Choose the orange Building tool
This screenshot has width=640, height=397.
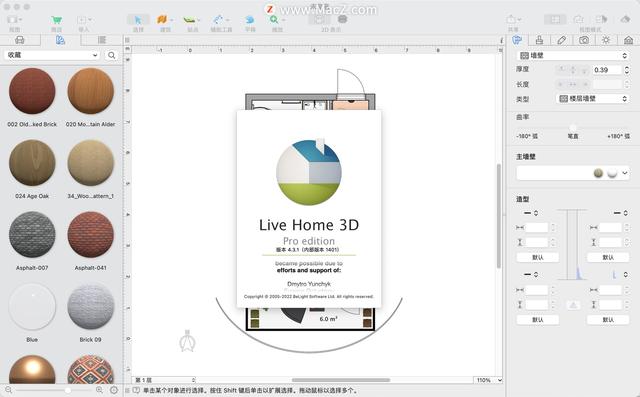162,20
